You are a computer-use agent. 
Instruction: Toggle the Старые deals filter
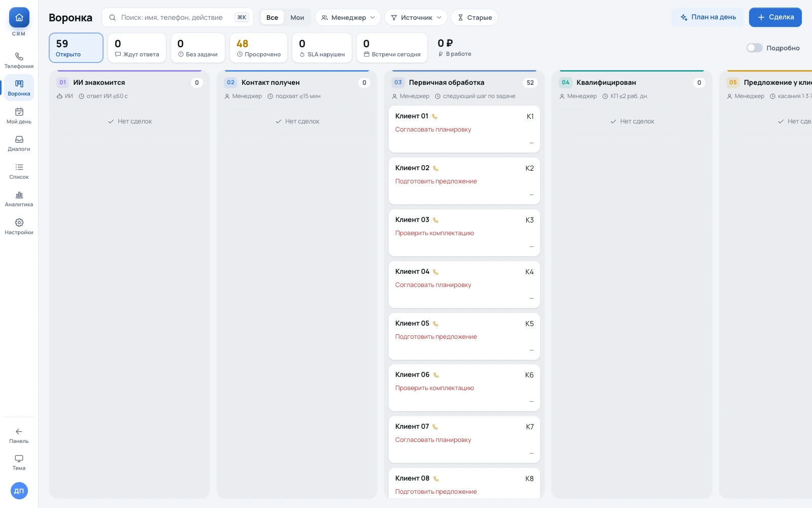point(475,17)
